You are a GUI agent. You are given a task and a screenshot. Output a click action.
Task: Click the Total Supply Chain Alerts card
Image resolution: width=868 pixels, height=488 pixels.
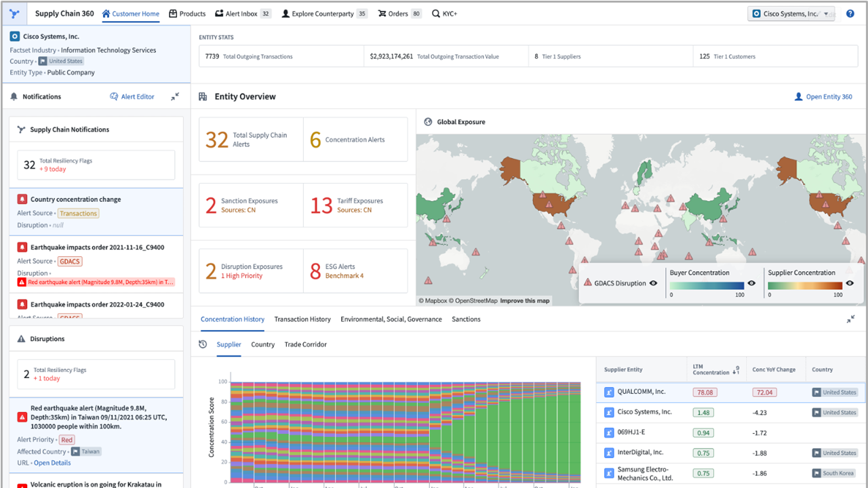pos(251,140)
